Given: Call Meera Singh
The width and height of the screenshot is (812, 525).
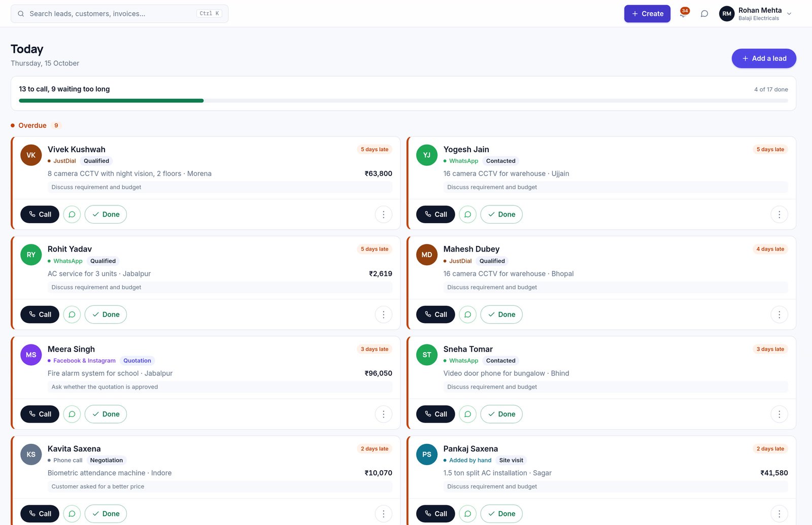Looking at the screenshot, I should point(40,414).
